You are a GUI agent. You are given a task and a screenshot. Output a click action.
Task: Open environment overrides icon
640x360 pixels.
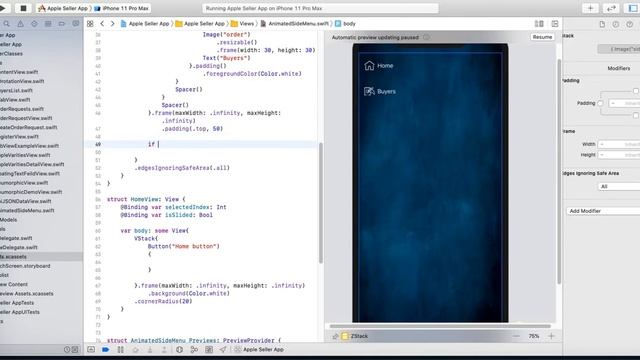coord(209,350)
